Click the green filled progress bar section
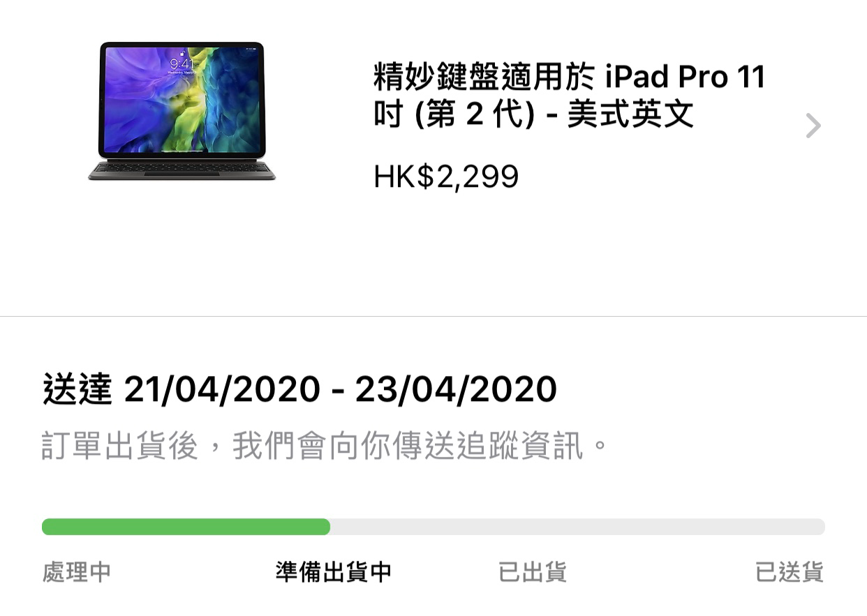 186,527
